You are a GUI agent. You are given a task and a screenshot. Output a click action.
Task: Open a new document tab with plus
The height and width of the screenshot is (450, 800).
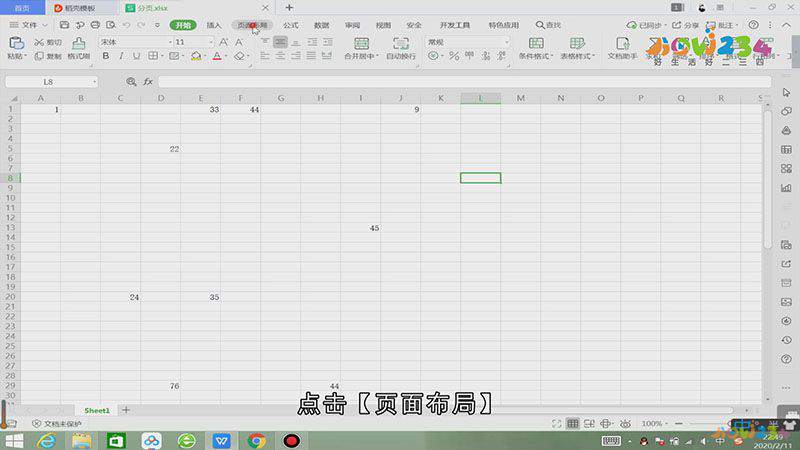[x=289, y=8]
